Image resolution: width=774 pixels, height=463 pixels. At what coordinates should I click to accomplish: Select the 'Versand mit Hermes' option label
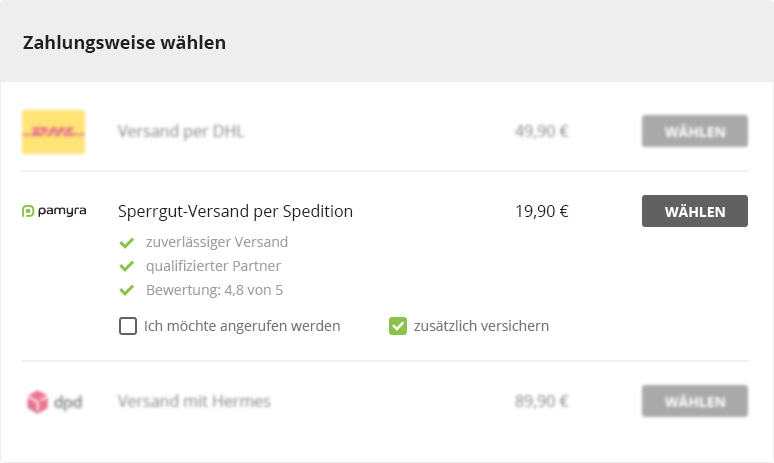(x=194, y=402)
